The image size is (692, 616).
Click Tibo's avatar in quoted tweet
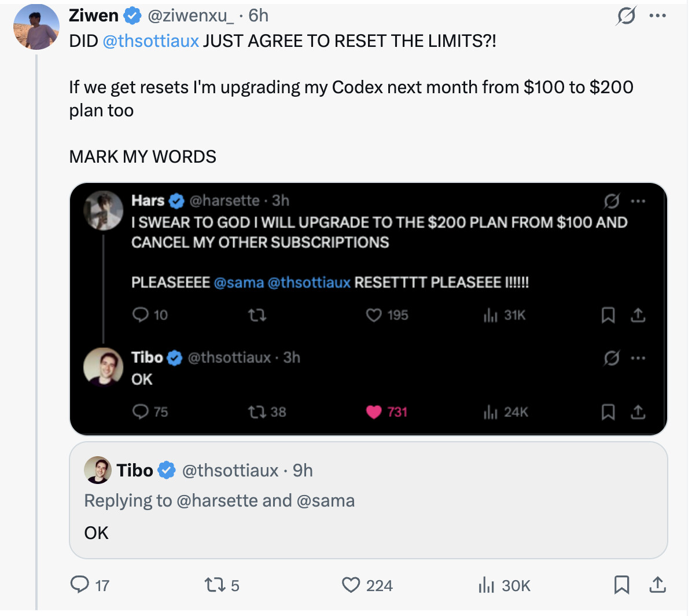tap(97, 470)
